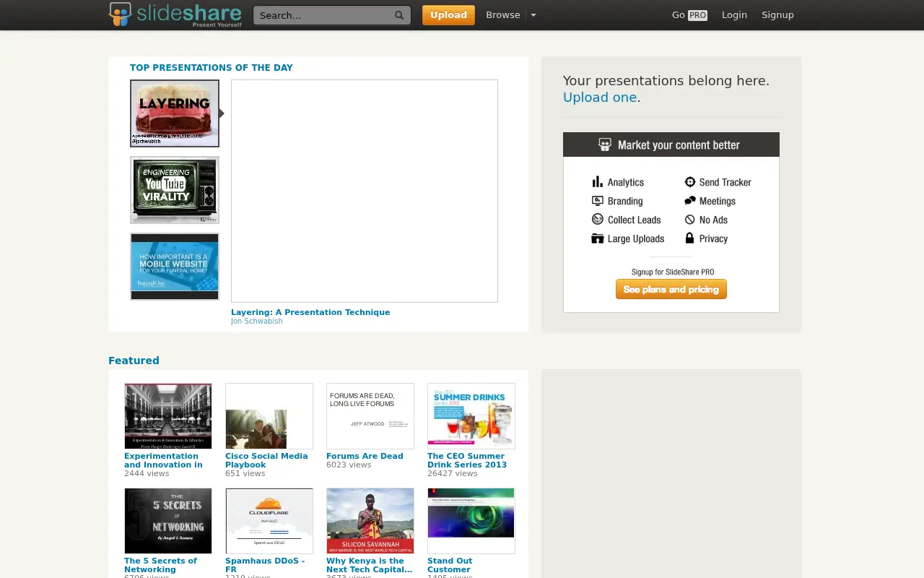
Task: Focus the Search input field
Action: (x=332, y=15)
